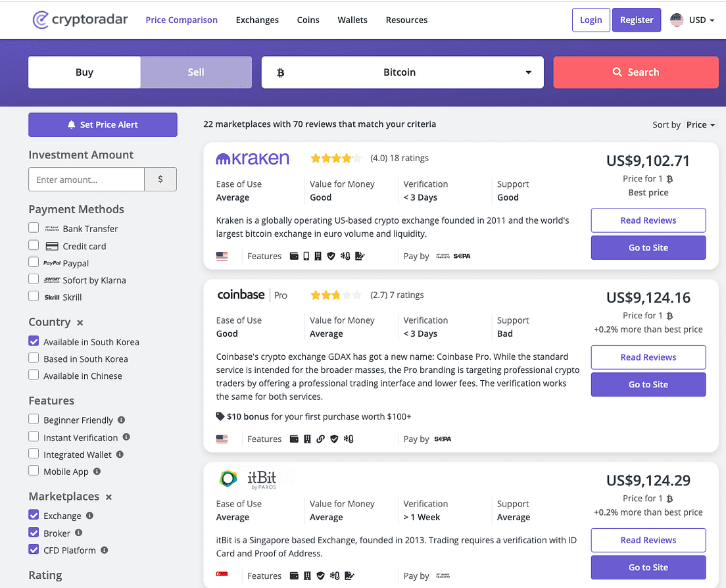Switch to the Exchanges navigation tab

pyautogui.click(x=257, y=20)
